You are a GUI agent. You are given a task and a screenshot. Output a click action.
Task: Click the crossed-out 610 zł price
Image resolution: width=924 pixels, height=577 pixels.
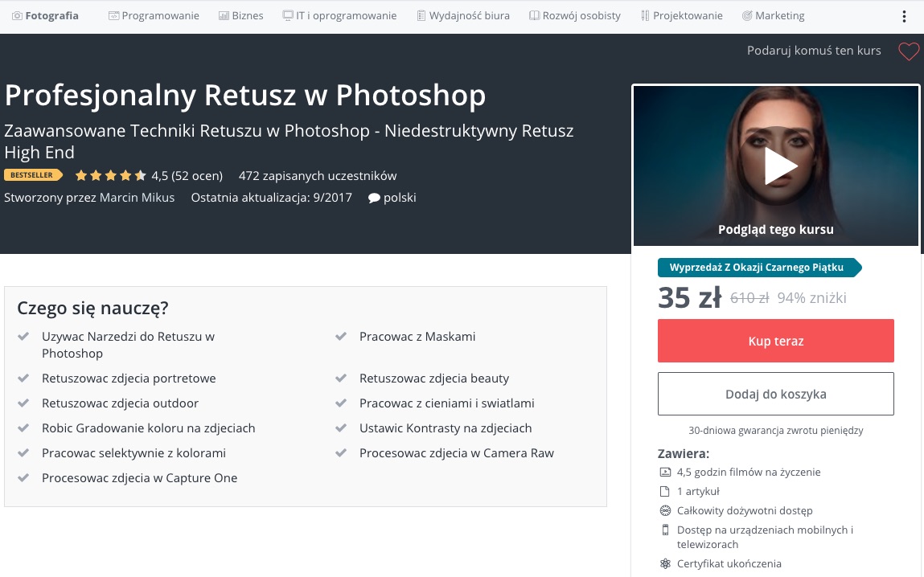749,298
